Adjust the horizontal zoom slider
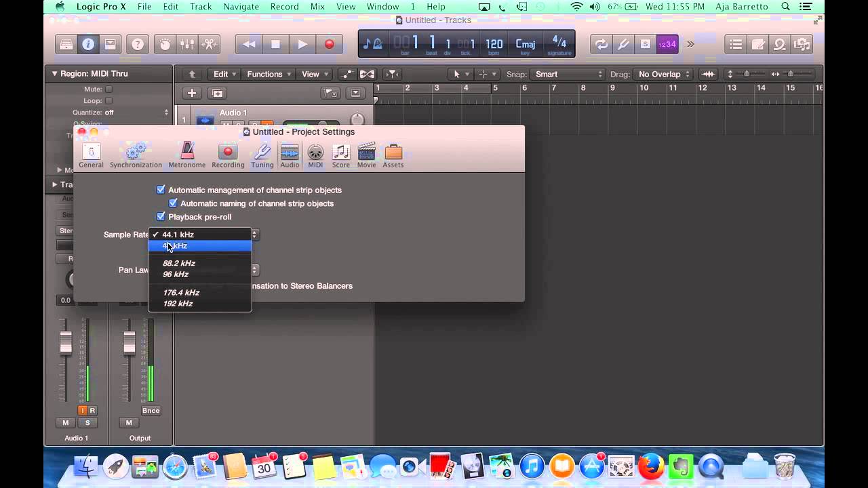Screen dimensions: 868x488 click(791, 74)
